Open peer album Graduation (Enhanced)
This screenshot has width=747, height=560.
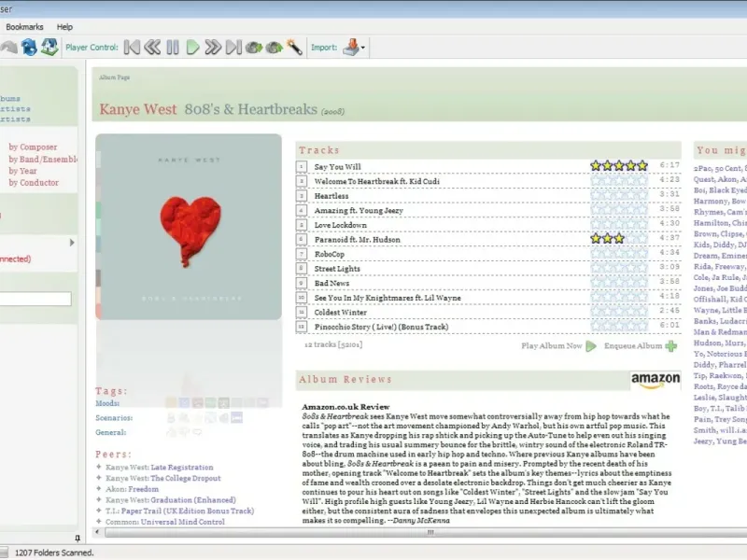[x=193, y=500]
